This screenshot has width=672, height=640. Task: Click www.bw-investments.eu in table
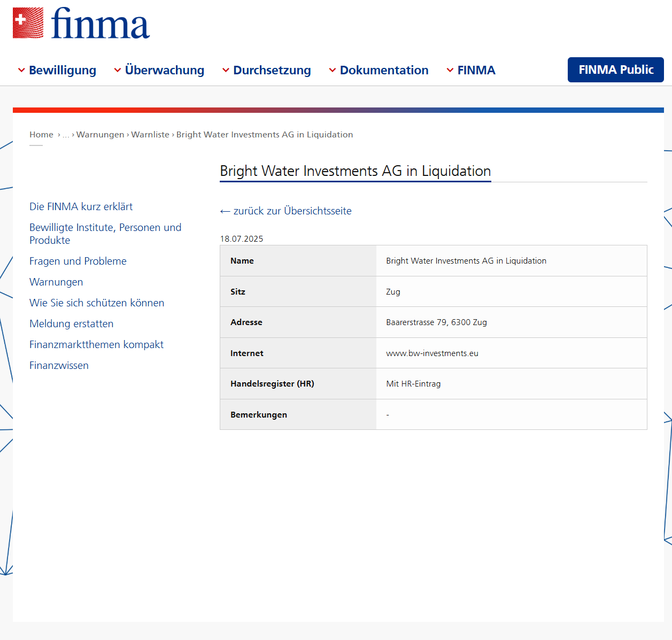pyautogui.click(x=432, y=353)
